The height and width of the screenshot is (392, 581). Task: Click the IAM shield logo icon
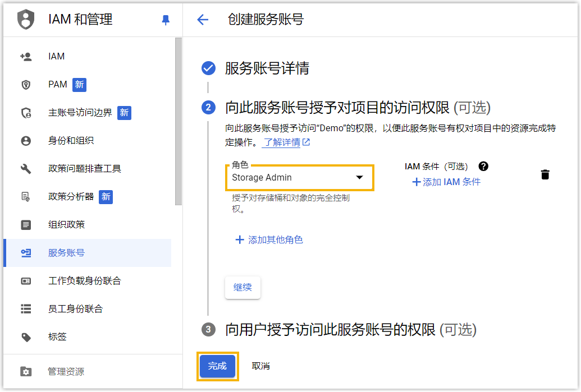point(26,20)
